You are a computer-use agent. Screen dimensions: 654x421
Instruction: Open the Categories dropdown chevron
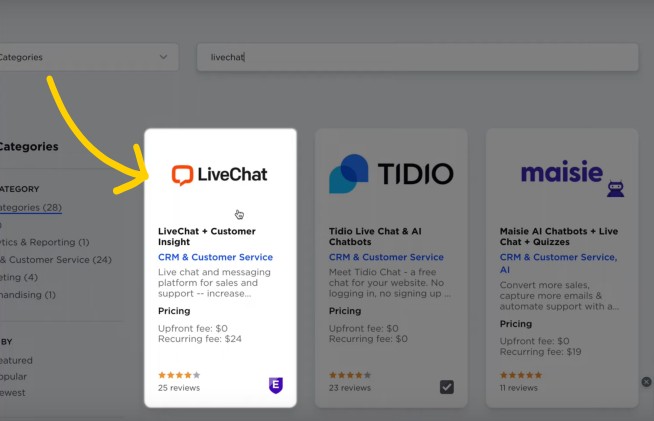point(163,57)
